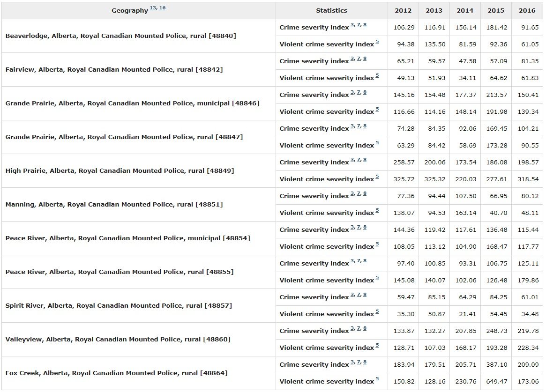Click the 2016 column header

[527, 10]
